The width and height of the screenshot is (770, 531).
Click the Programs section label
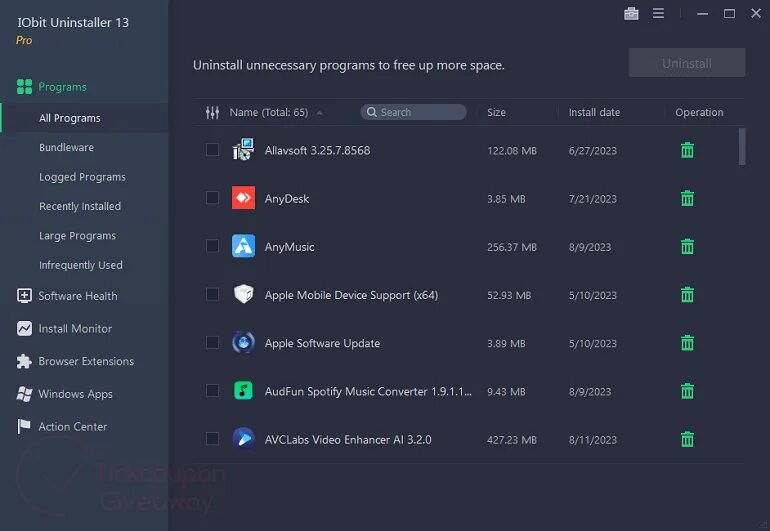pos(62,87)
